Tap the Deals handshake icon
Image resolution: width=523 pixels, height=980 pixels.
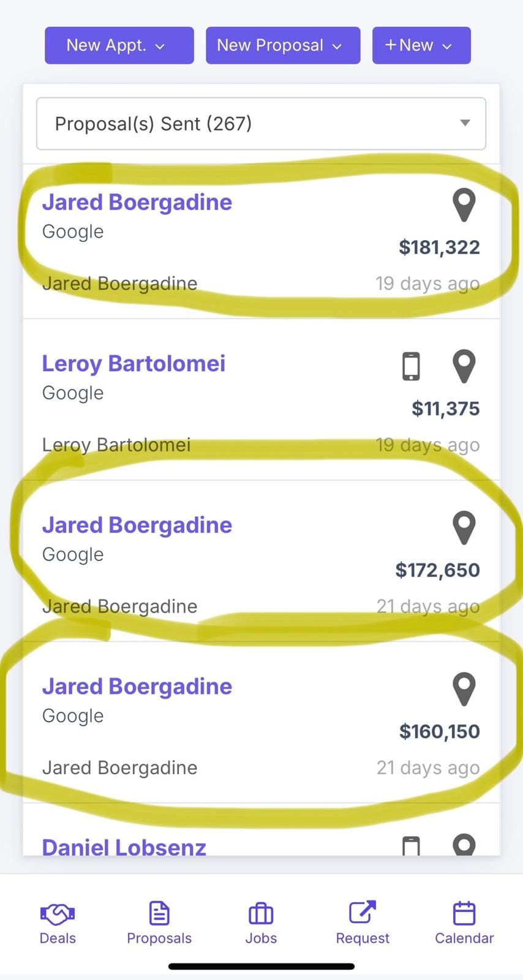[x=58, y=914]
